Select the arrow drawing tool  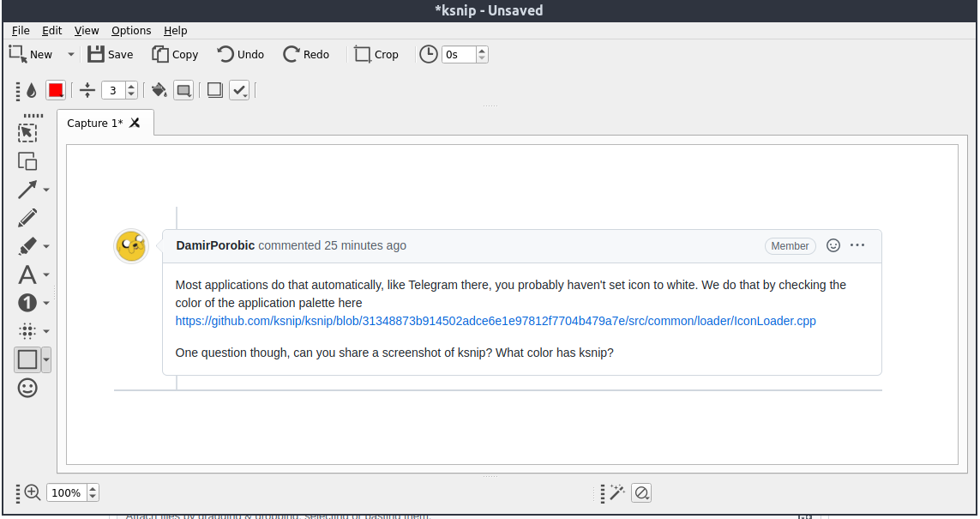[27, 190]
